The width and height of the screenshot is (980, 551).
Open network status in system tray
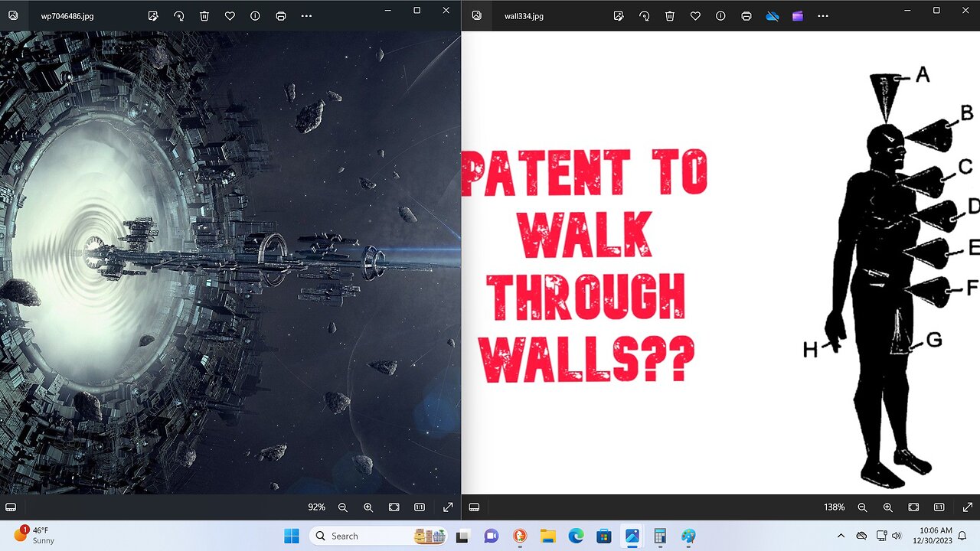pyautogui.click(x=881, y=536)
